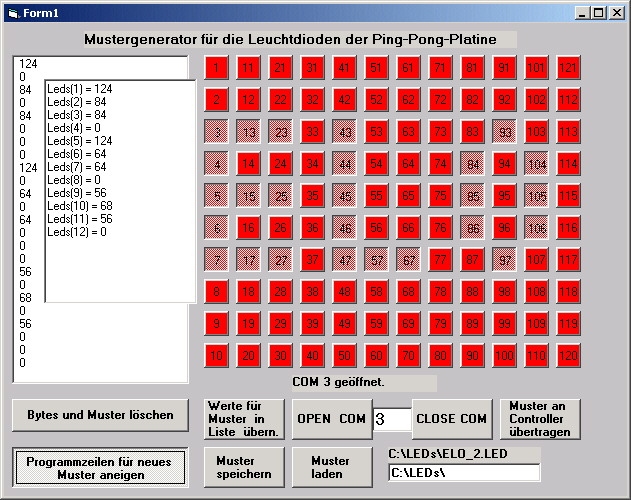Click the C:\LEDs\ path text field
Viewport: 631px width, 500px height.
[x=463, y=472]
